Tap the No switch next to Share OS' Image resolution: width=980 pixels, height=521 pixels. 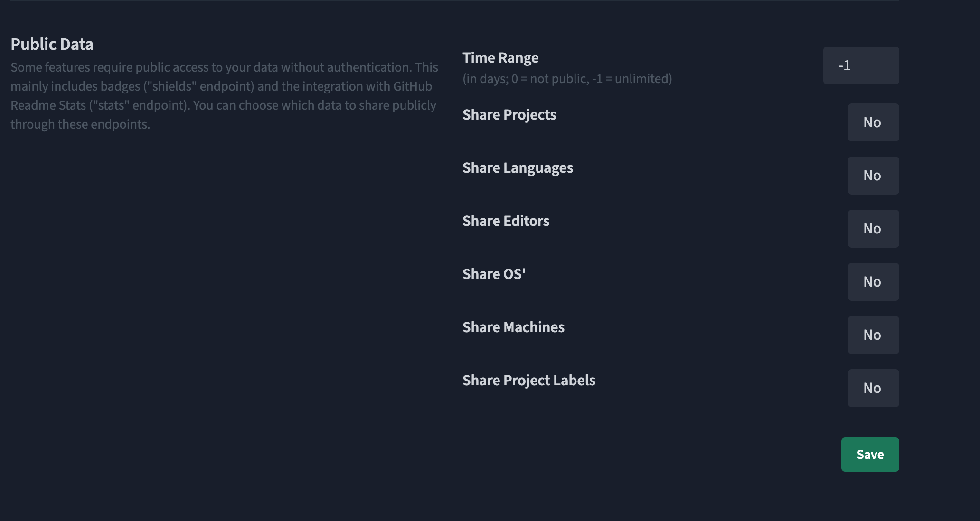tap(873, 281)
